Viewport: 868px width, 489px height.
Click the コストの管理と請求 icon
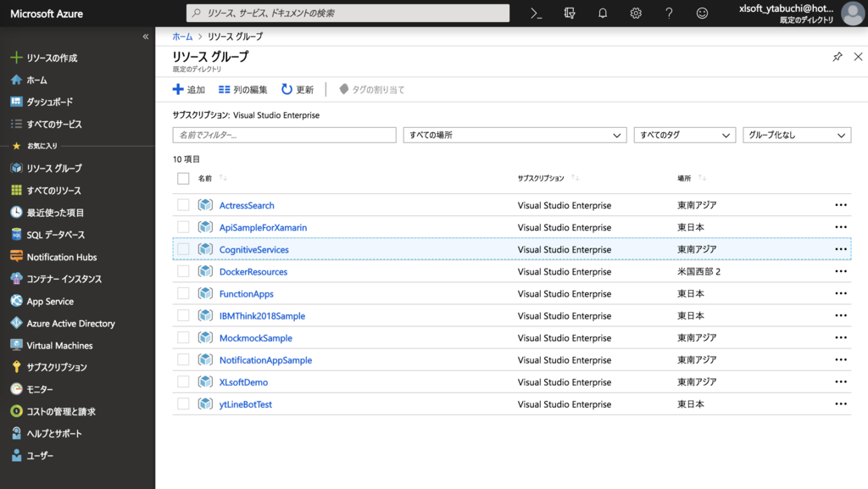click(16, 412)
